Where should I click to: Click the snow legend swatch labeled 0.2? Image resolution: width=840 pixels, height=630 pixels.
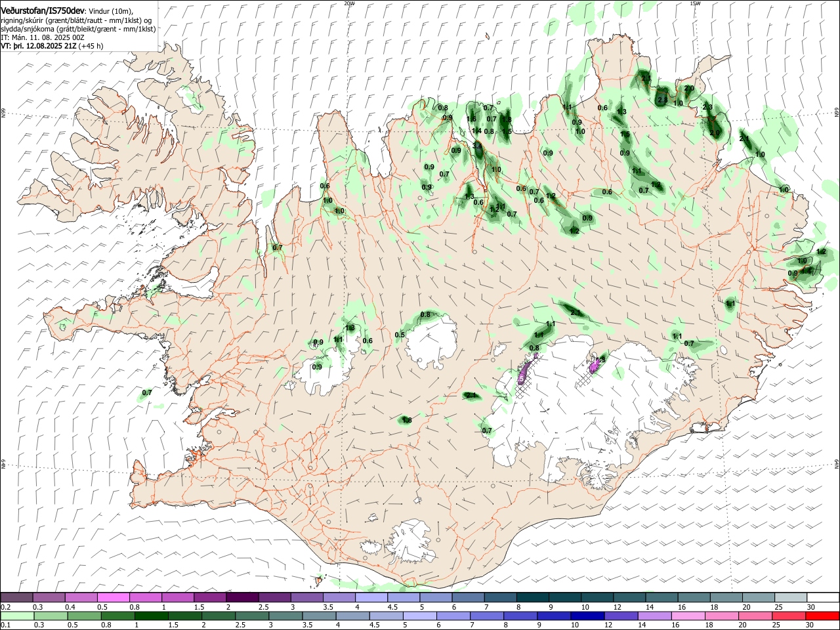[x=16, y=598]
